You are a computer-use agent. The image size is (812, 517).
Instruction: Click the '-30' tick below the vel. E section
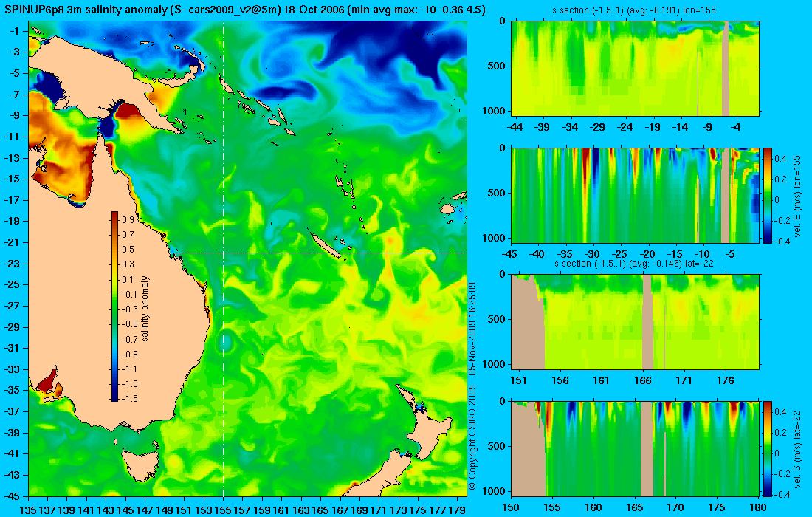593,254
